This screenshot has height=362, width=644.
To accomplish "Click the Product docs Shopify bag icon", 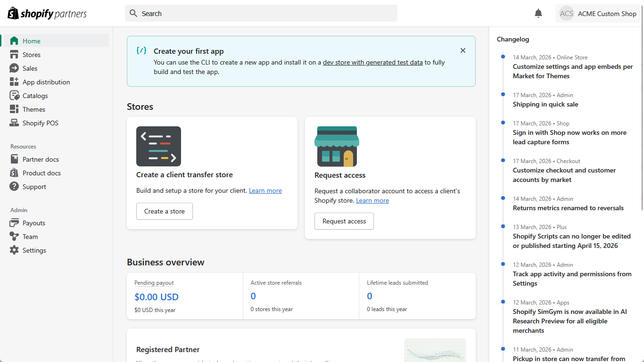I will [x=14, y=173].
